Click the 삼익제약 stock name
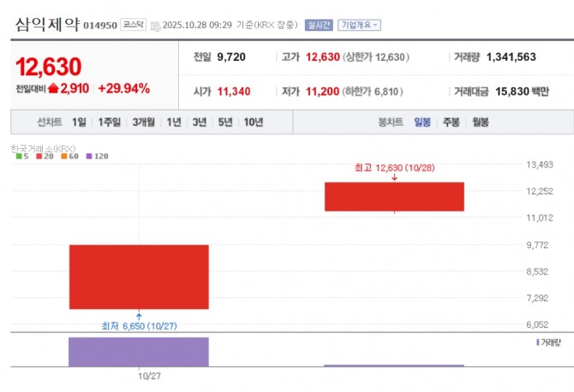Viewport: 574px width, 392px height. click(x=47, y=25)
